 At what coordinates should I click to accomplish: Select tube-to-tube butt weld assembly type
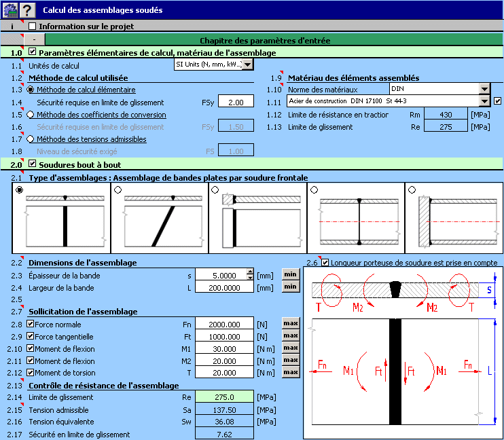[x=314, y=190]
